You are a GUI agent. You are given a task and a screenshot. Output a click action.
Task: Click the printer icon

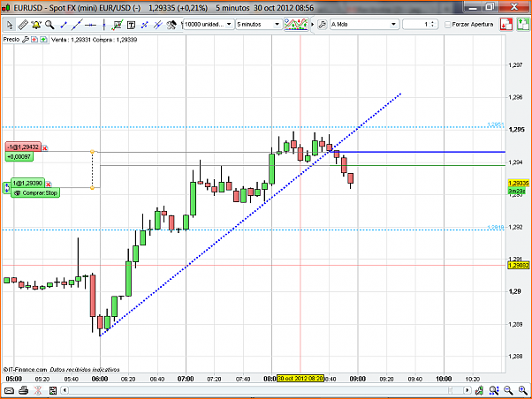pyautogui.click(x=23, y=390)
